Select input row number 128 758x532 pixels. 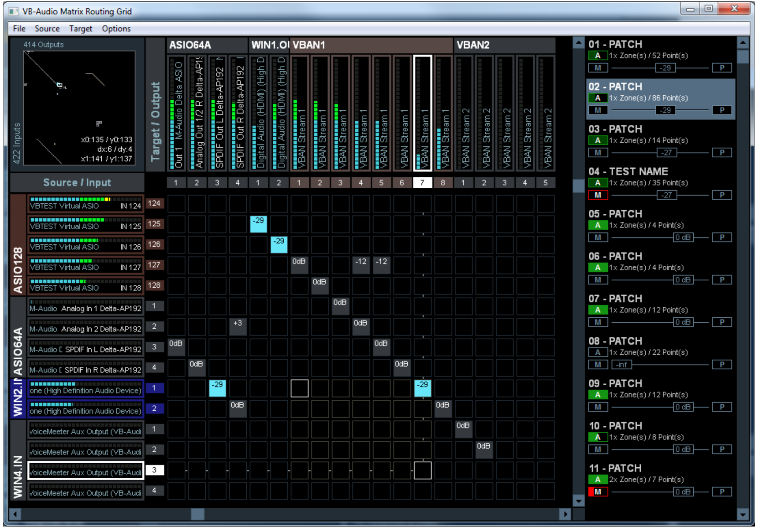154,285
